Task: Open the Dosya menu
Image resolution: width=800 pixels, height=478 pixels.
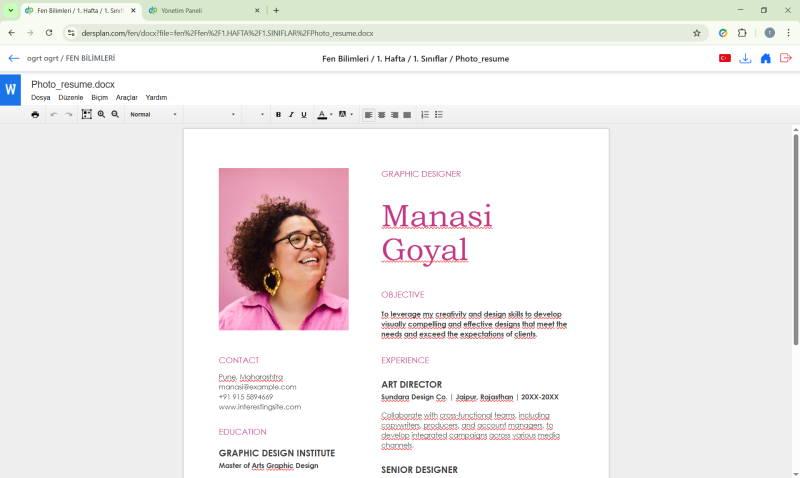Action: click(x=40, y=98)
